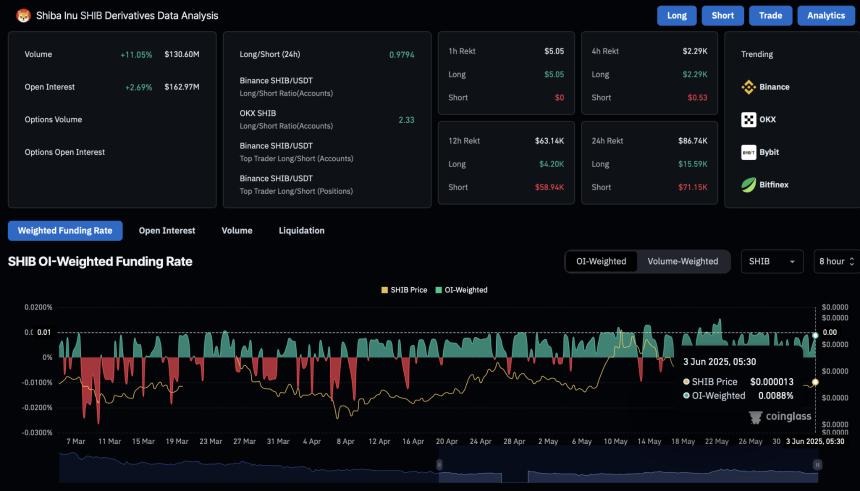The width and height of the screenshot is (860, 491).
Task: Click the OKX exchange logo icon
Action: (748, 120)
